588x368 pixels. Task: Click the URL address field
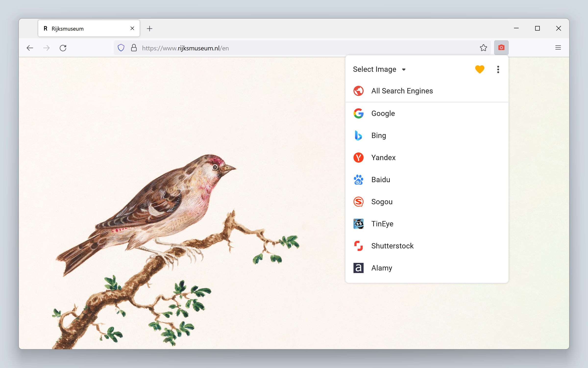pos(294,48)
